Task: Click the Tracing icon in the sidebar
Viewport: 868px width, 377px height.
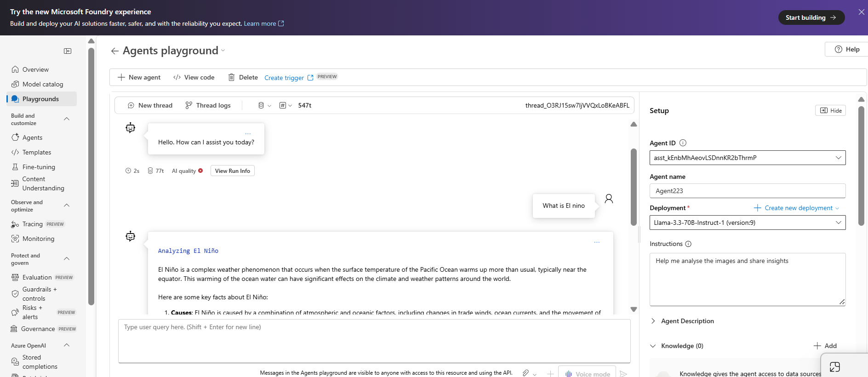Action: click(x=15, y=224)
